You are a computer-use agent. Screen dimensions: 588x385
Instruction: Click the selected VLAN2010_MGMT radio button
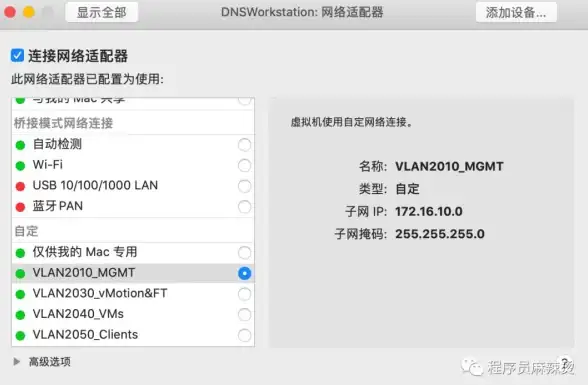click(x=244, y=273)
